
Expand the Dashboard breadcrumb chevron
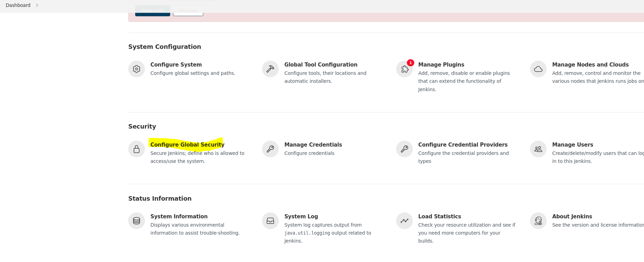click(37, 5)
